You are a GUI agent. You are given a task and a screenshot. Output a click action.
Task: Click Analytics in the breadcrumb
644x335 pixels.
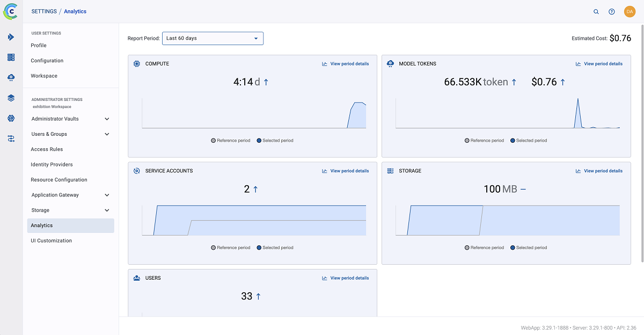75,11
